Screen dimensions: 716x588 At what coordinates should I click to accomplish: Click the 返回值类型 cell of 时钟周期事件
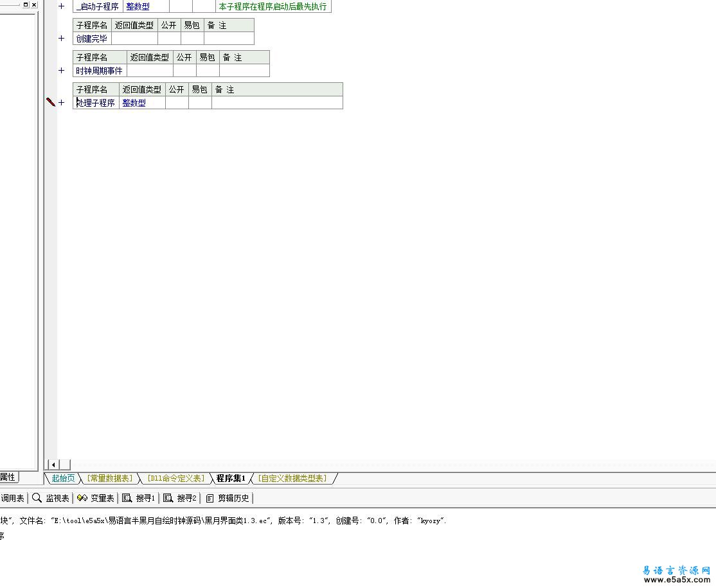(x=150, y=70)
